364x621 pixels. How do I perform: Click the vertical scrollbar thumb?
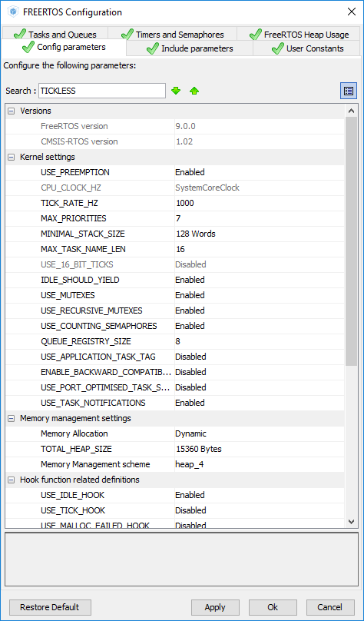tap(351, 241)
